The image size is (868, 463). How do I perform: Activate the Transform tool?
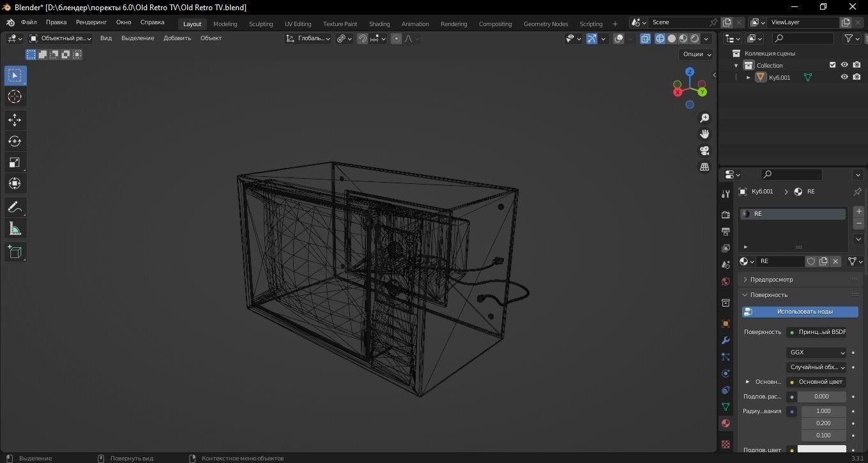(15, 183)
